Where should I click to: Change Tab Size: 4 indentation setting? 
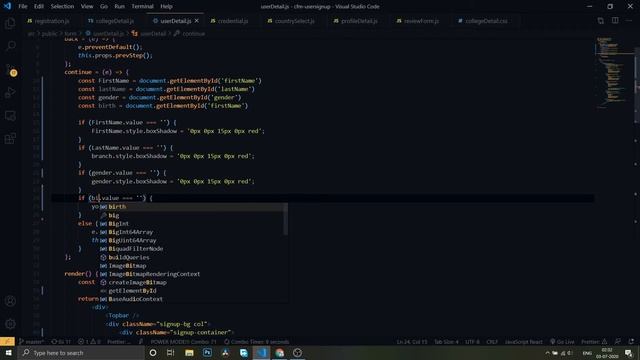coord(446,342)
